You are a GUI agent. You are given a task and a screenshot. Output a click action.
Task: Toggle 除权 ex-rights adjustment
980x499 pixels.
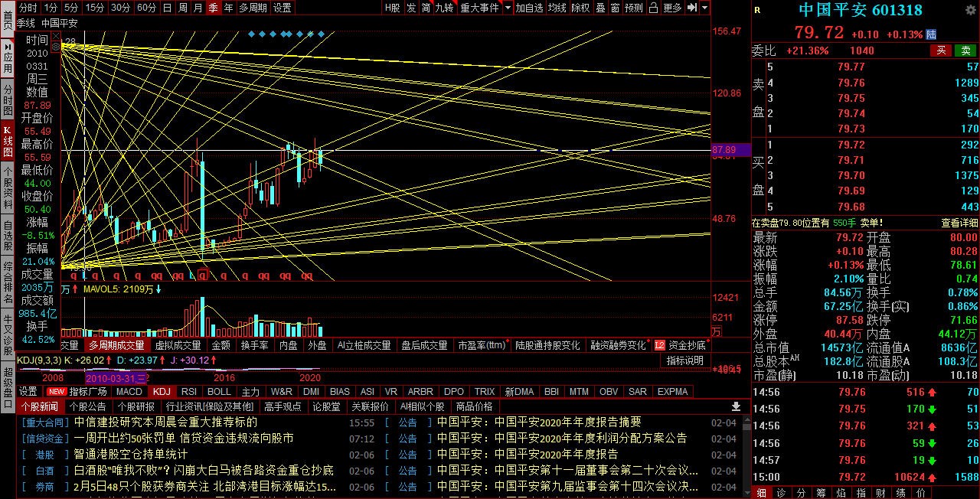[x=580, y=8]
